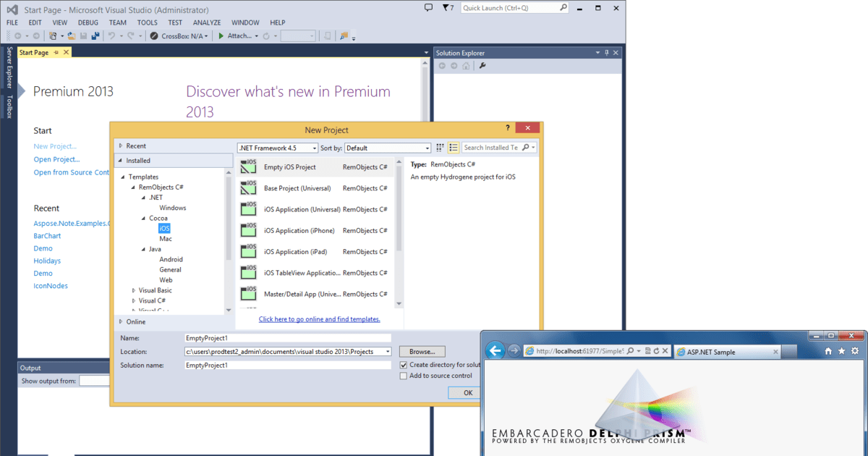
Task: Click the Internet Explorer back arrow
Action: click(x=495, y=350)
